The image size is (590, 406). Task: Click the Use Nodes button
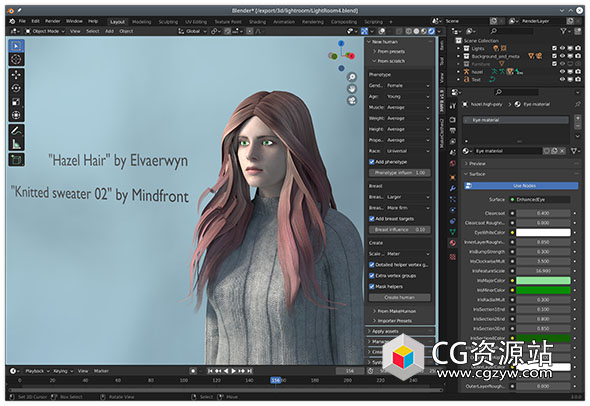tap(522, 186)
